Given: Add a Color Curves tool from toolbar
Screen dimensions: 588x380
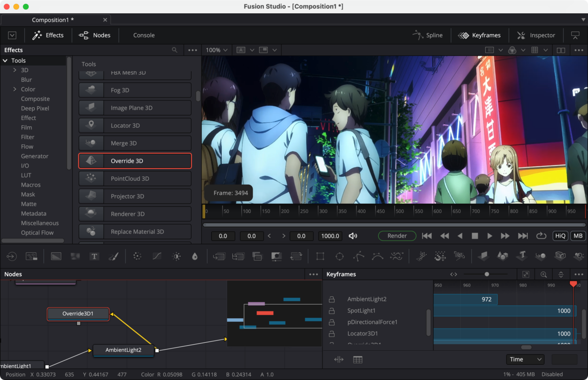Looking at the screenshot, I should pyautogui.click(x=157, y=256).
